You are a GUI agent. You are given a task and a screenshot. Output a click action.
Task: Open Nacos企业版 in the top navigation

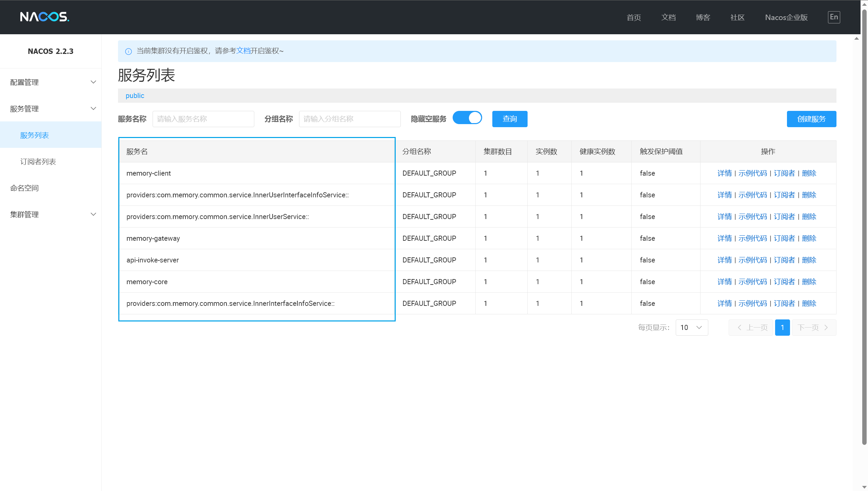click(x=786, y=18)
